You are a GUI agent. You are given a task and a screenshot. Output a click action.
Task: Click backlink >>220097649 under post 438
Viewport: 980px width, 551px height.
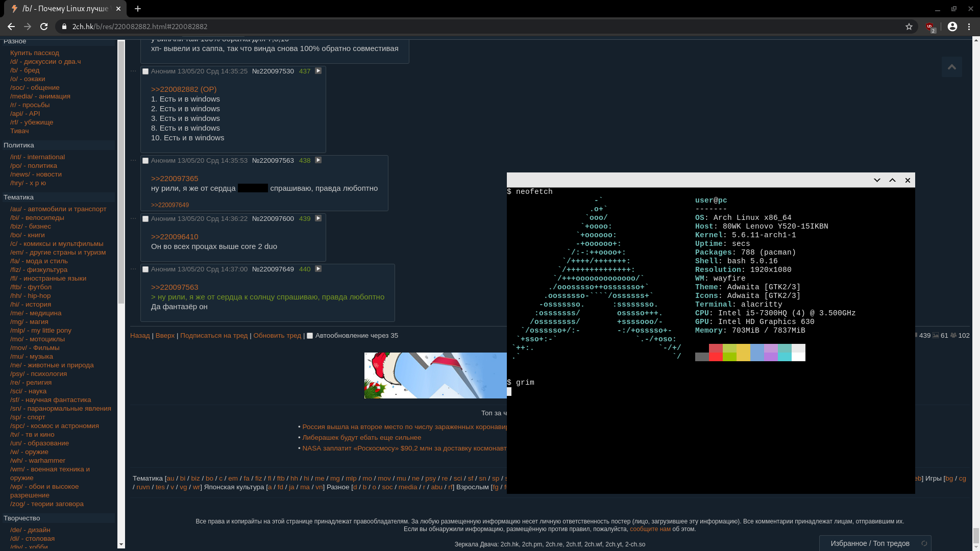(170, 205)
